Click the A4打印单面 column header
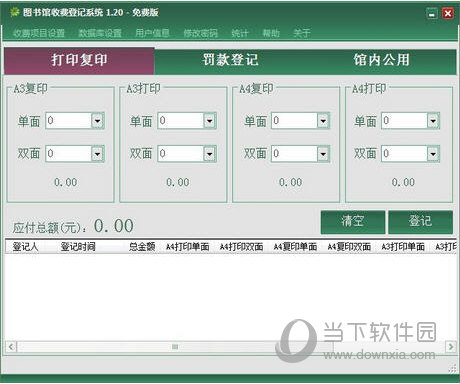The width and height of the screenshot is (460, 384). coord(188,247)
